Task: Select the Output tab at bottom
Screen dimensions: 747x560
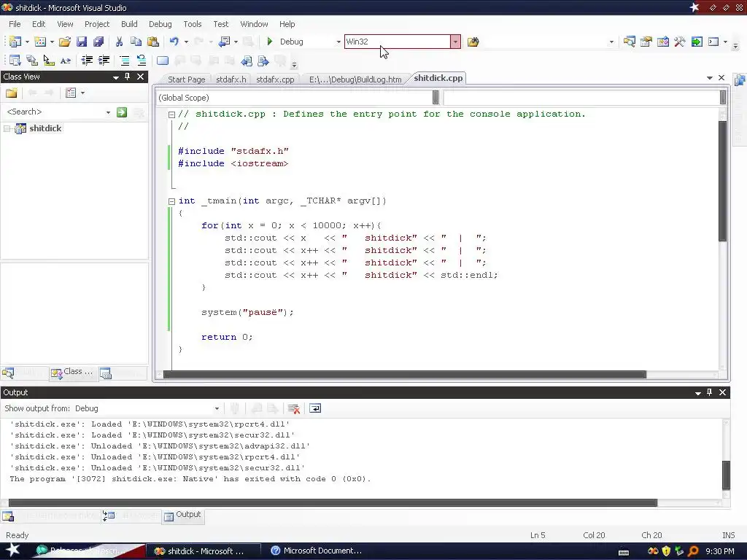Action: click(183, 515)
